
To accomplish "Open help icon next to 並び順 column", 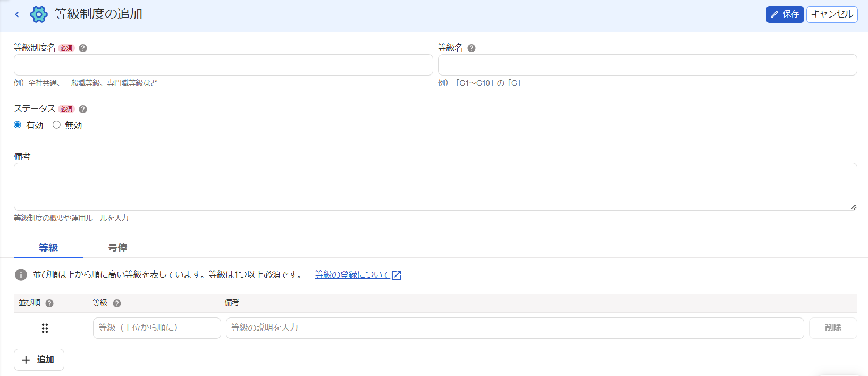I will tap(49, 303).
